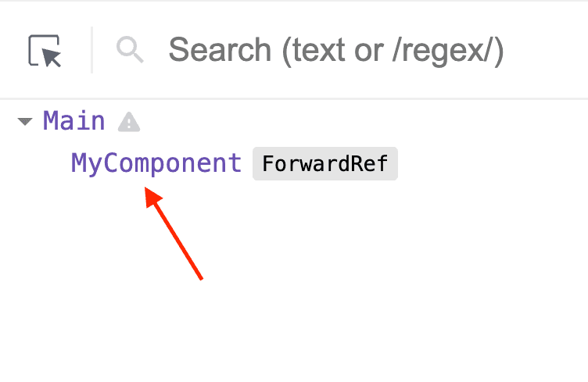This screenshot has height=382, width=588.
Task: Fold the Main tree using its arrow
Action: pos(25,122)
